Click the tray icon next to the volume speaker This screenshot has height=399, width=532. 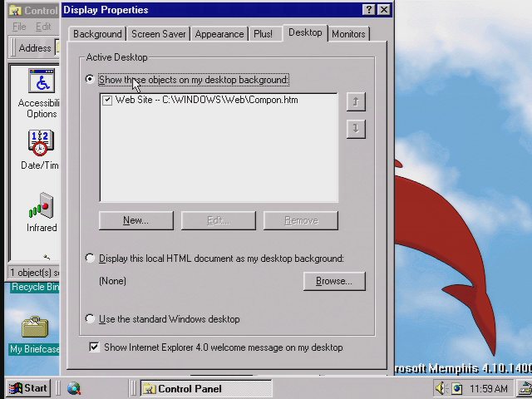coord(456,388)
